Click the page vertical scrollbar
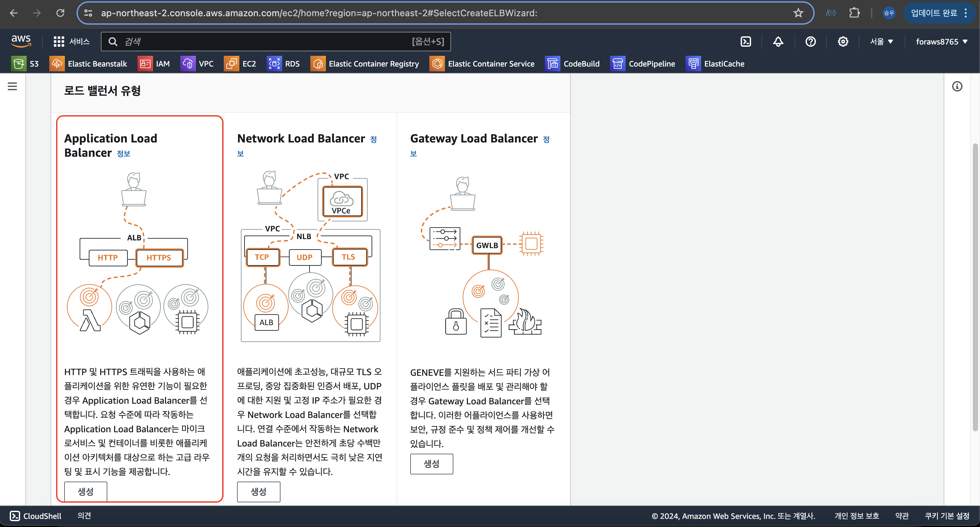This screenshot has height=527, width=980. tap(975, 288)
